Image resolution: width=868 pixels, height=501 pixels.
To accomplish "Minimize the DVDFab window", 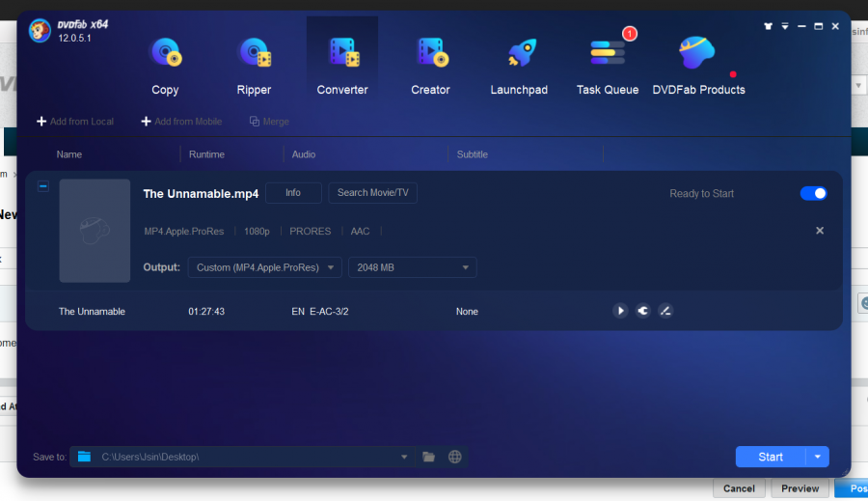I will tap(801, 26).
